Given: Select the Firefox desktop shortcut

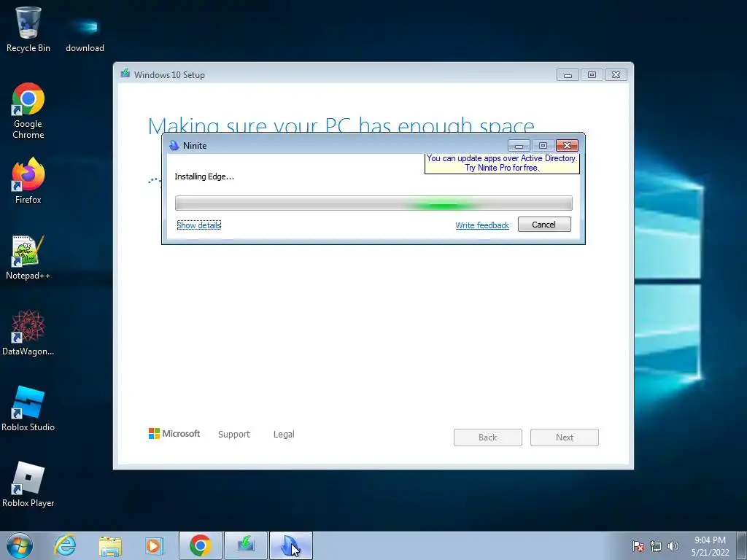Looking at the screenshot, I should tap(28, 181).
